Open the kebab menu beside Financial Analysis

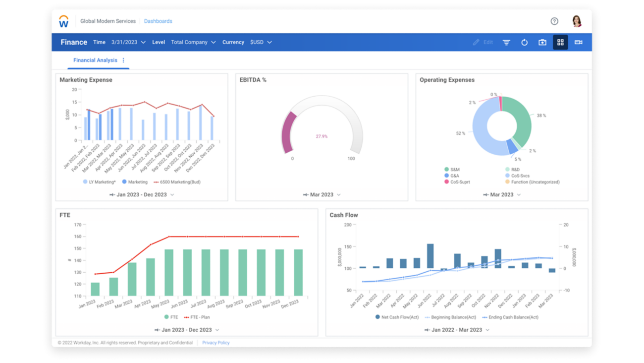(x=123, y=60)
